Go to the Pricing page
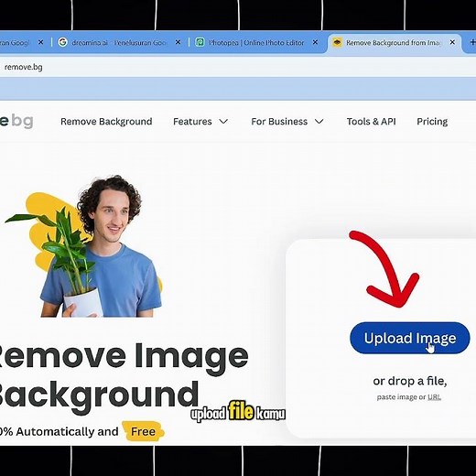Image resolution: width=476 pixels, height=476 pixels. tap(432, 122)
